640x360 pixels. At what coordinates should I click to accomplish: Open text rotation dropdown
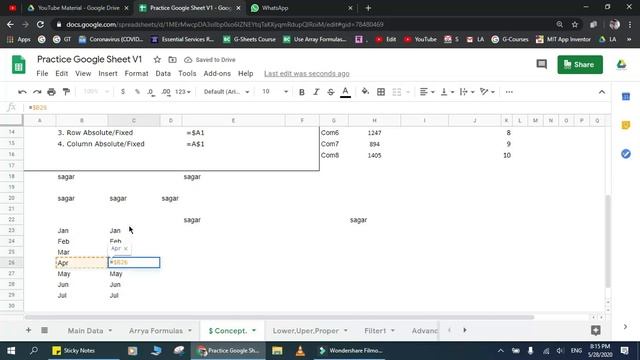tap(487, 92)
